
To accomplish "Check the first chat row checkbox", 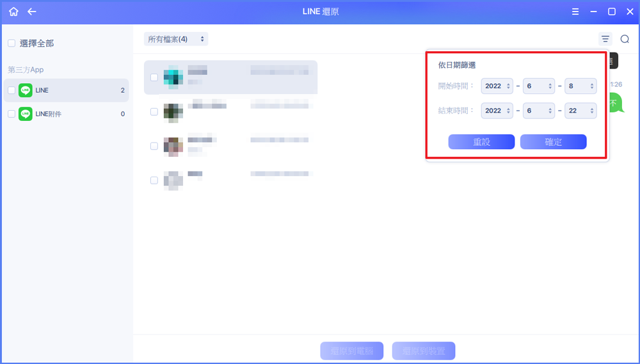I will click(154, 77).
